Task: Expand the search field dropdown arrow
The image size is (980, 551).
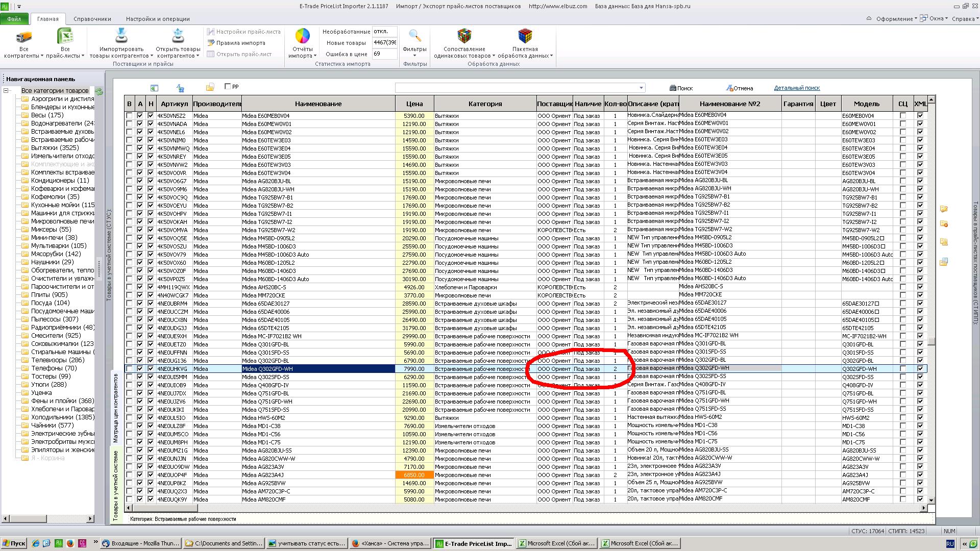Action: (642, 88)
